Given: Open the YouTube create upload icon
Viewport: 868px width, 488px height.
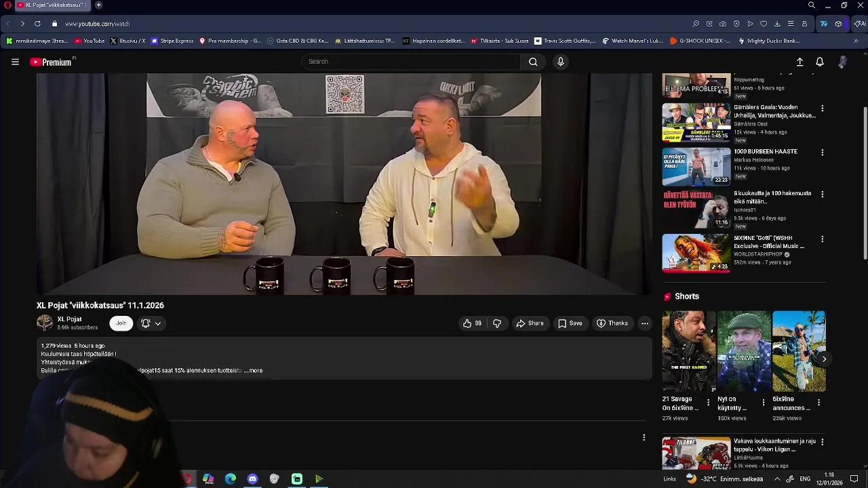Looking at the screenshot, I should [x=800, y=62].
